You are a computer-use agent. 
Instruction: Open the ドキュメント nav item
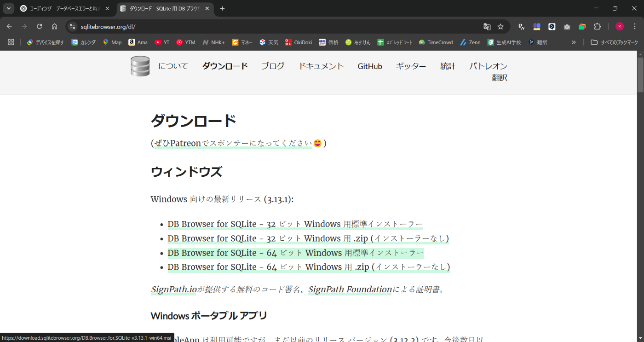pyautogui.click(x=321, y=66)
